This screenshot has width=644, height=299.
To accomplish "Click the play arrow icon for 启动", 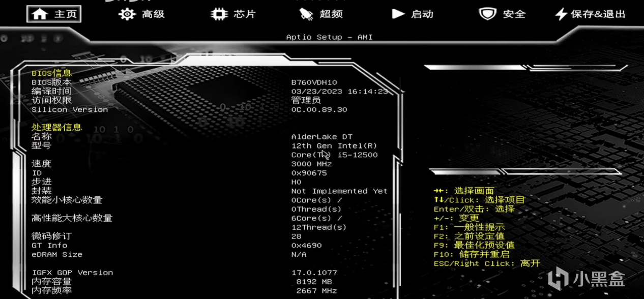I will tap(398, 14).
